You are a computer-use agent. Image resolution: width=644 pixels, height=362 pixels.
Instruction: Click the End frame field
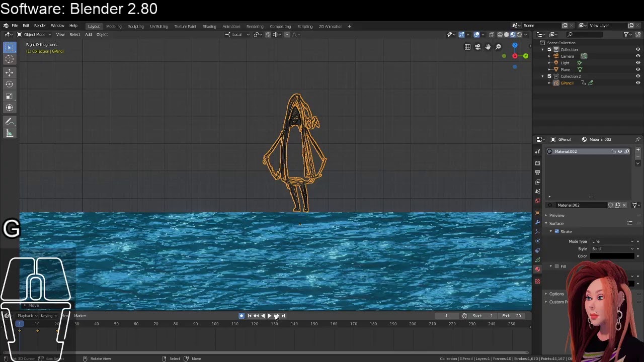click(x=512, y=316)
